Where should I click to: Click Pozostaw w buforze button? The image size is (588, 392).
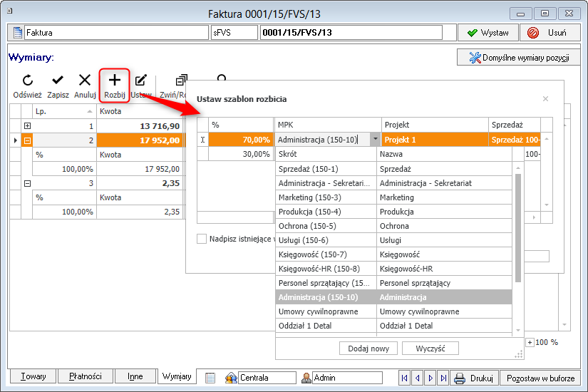click(540, 378)
